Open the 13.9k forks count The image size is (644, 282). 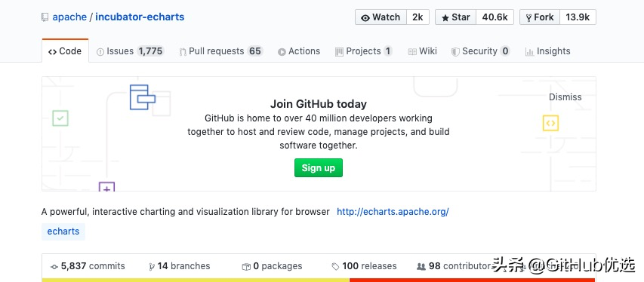coord(578,17)
